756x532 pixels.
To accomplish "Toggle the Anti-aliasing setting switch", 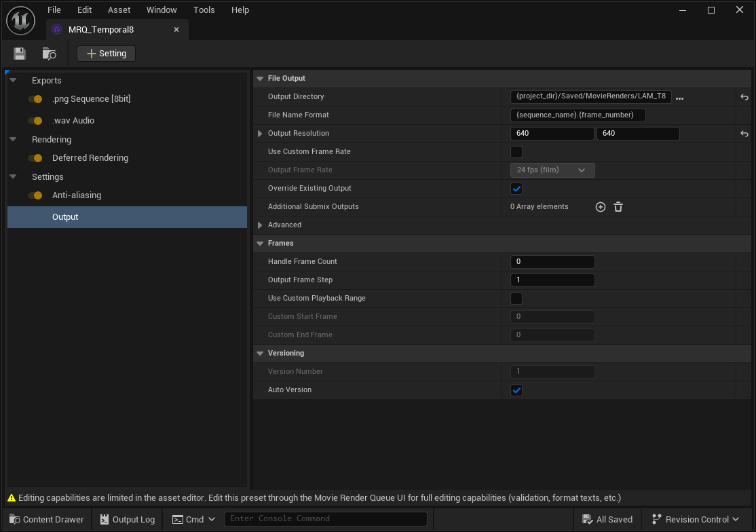I will (x=35, y=195).
